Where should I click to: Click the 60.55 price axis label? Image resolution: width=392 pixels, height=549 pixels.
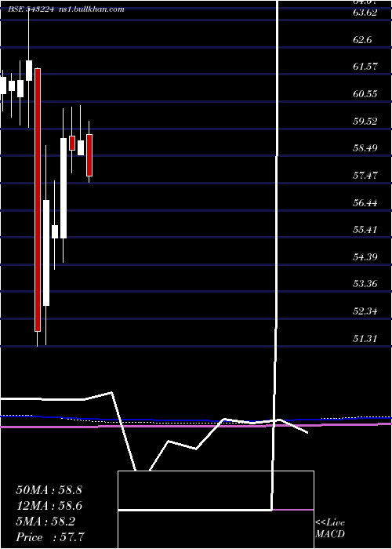coord(365,94)
